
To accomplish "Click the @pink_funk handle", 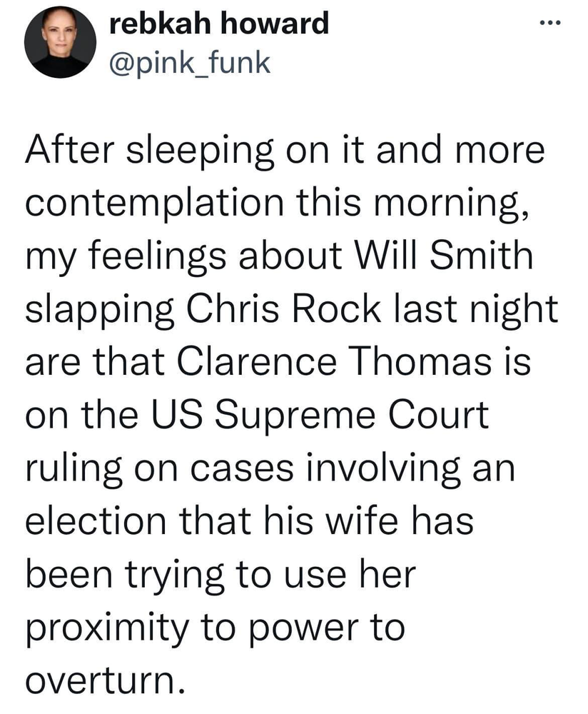I will pos(189,63).
